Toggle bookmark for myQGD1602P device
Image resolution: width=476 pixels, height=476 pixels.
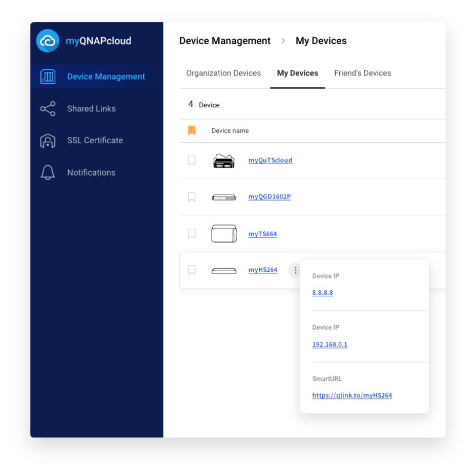point(192,197)
